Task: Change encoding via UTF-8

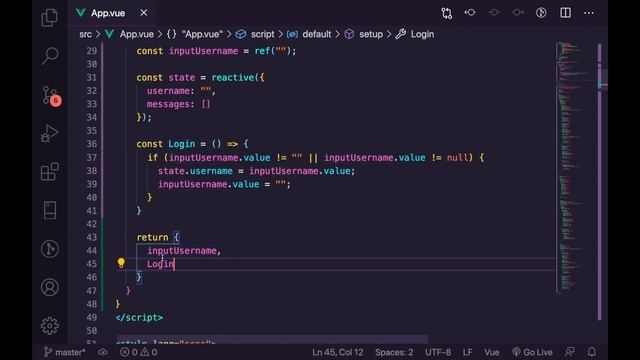Action: click(438, 352)
